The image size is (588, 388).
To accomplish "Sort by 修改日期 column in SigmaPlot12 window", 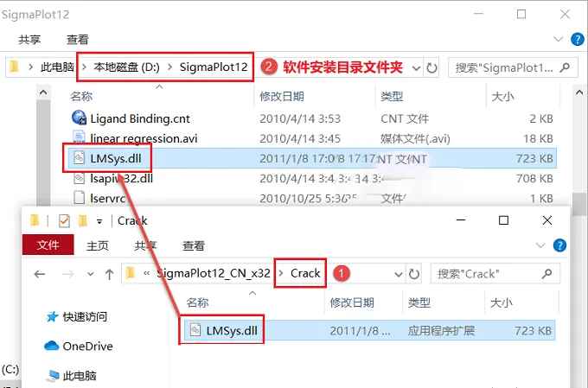I will 282,96.
